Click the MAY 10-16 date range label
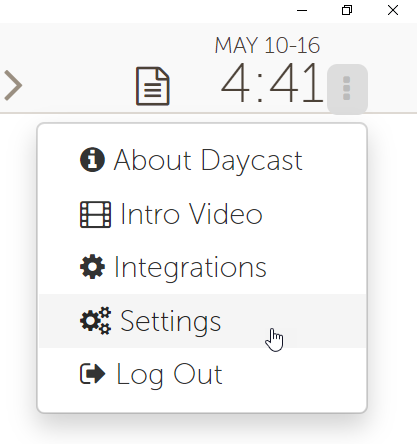Viewport: 417px width, 444px height. [267, 45]
